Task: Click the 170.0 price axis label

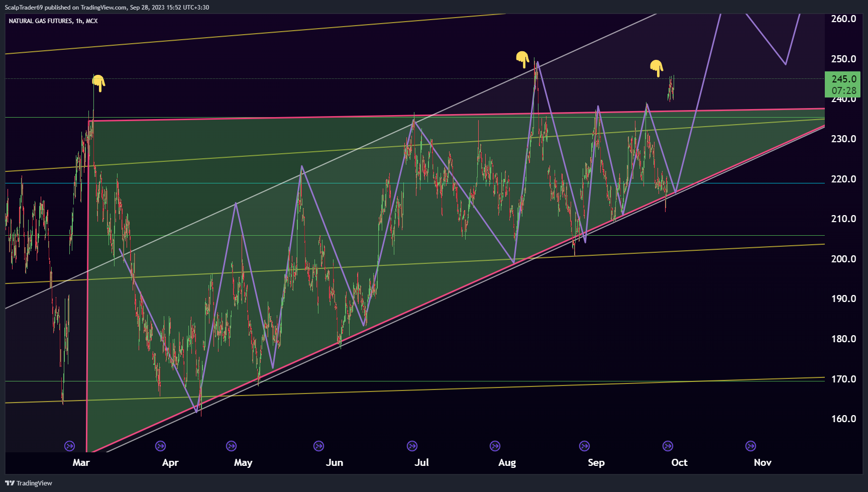Action: (x=844, y=379)
